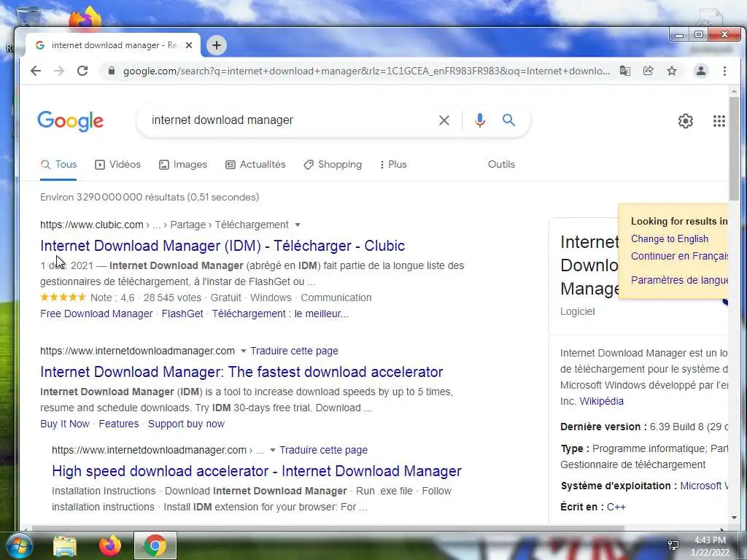Image resolution: width=747 pixels, height=560 pixels.
Task: Clear the search box with the X icon
Action: pos(444,120)
